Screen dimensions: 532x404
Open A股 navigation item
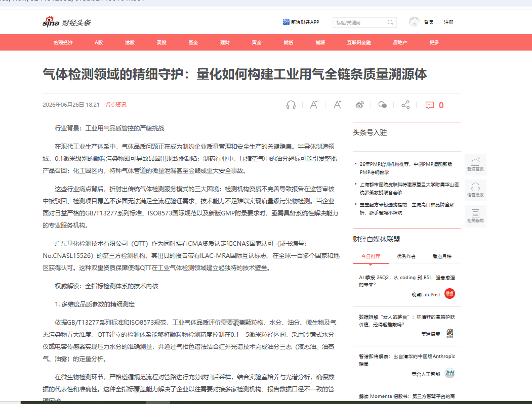point(99,42)
